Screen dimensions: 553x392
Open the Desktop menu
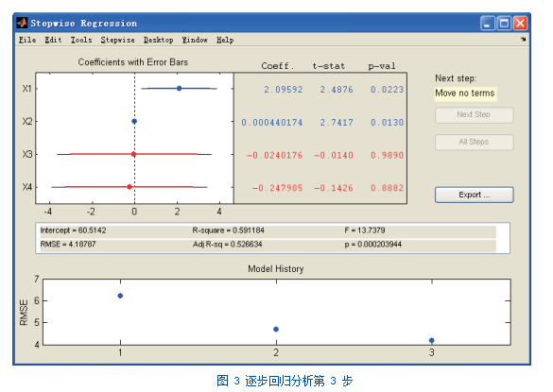pos(159,40)
